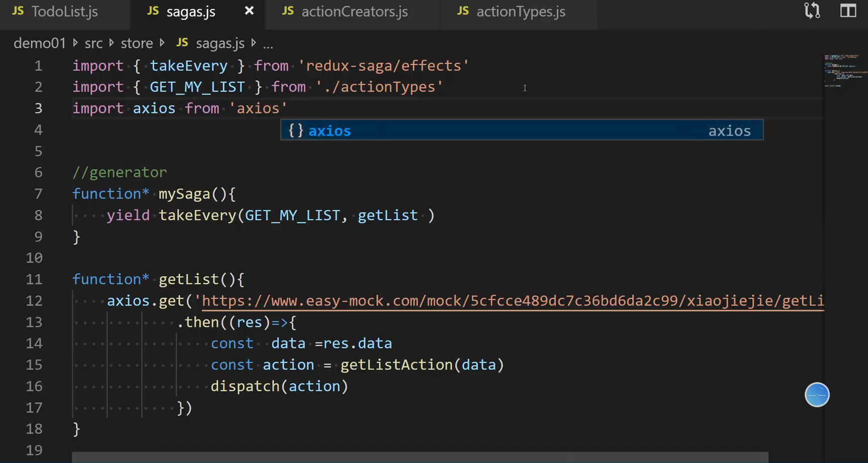Select sagas.js in the breadcrumb

point(220,43)
